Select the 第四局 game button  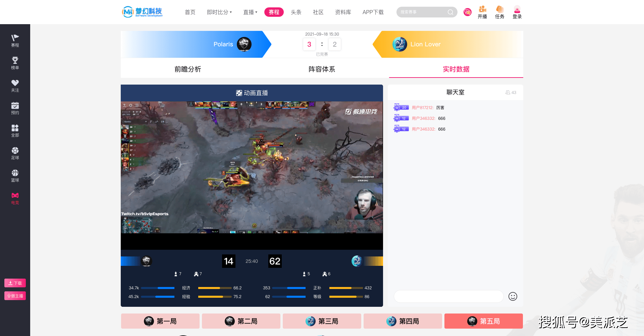click(x=403, y=321)
